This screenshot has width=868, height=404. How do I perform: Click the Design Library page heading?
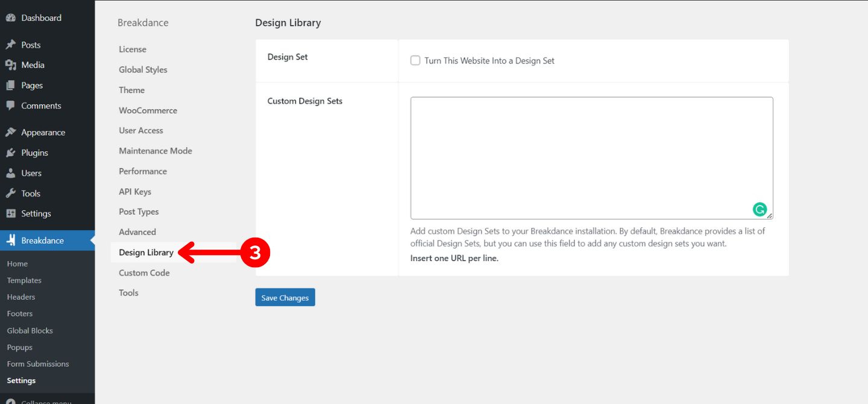coord(288,23)
